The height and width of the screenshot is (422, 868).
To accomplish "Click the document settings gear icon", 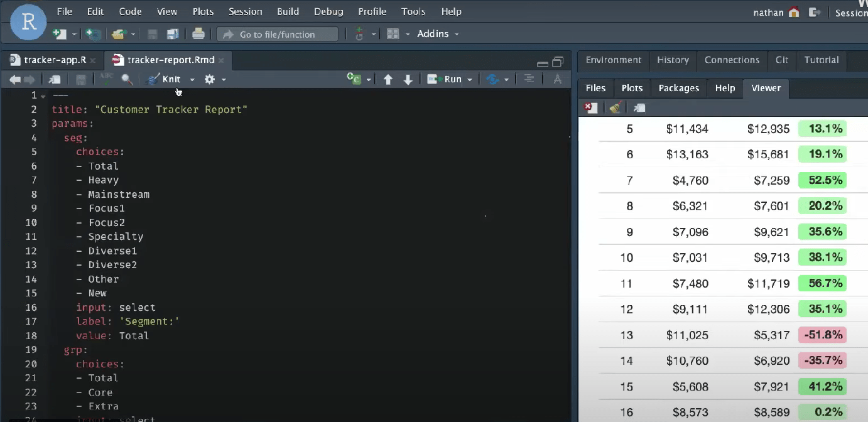I will pos(210,79).
